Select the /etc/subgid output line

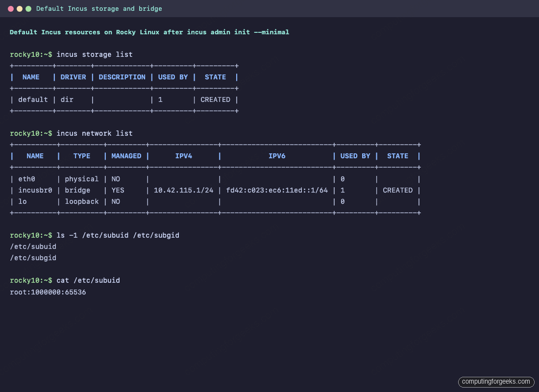pyautogui.click(x=33, y=258)
